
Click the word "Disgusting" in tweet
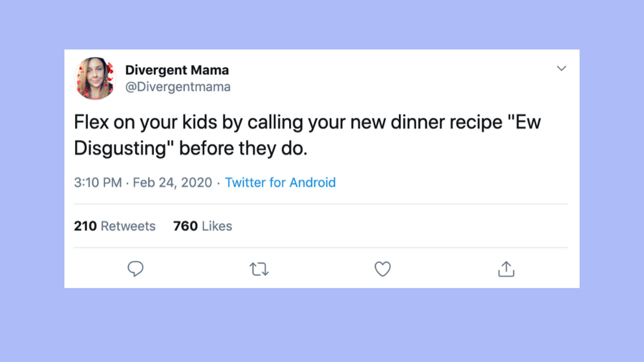pyautogui.click(x=120, y=149)
